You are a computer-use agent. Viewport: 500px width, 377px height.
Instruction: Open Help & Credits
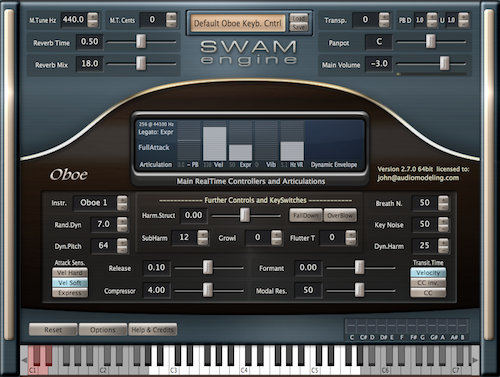coord(153,330)
